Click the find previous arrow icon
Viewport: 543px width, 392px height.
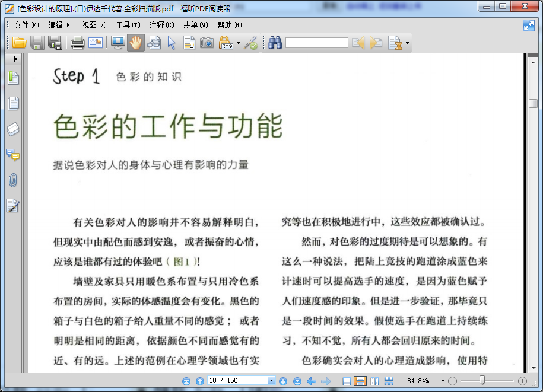[358, 43]
